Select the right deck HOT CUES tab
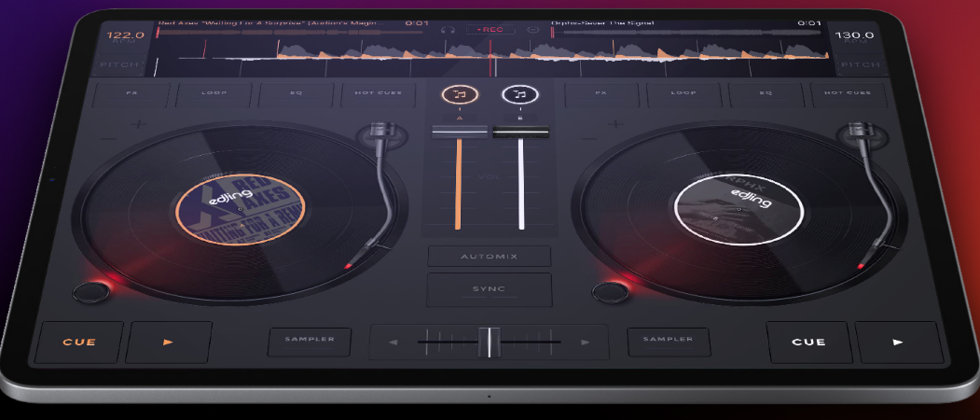 (848, 93)
